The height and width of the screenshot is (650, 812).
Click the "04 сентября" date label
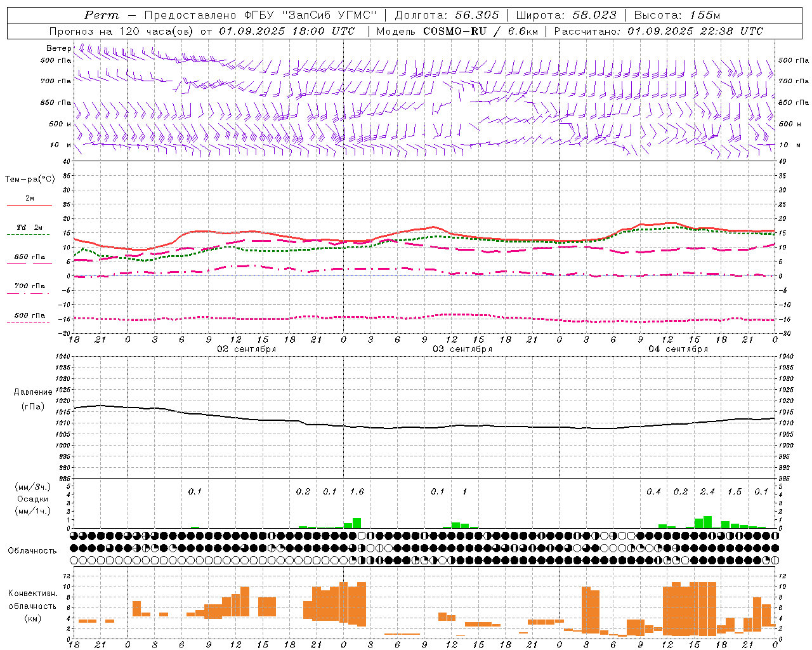click(x=678, y=349)
